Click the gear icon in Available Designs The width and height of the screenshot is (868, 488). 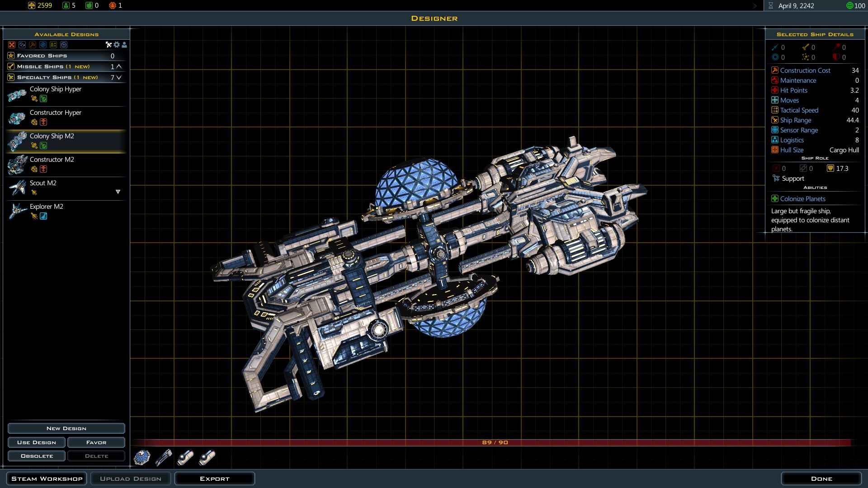tap(117, 45)
